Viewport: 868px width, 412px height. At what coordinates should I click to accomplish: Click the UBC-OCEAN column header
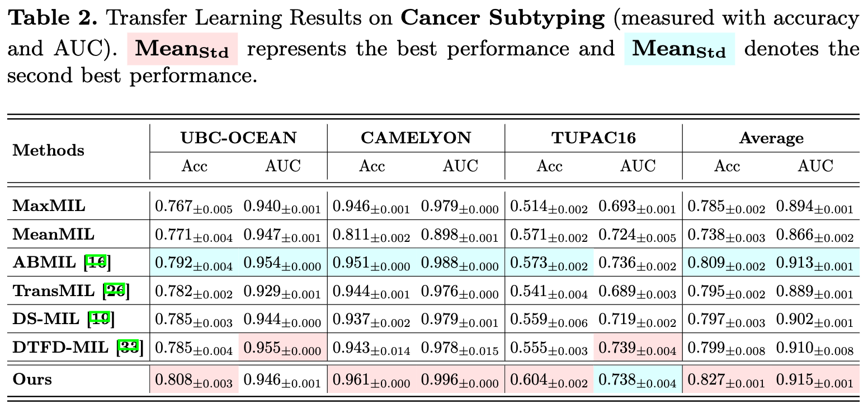click(x=238, y=138)
